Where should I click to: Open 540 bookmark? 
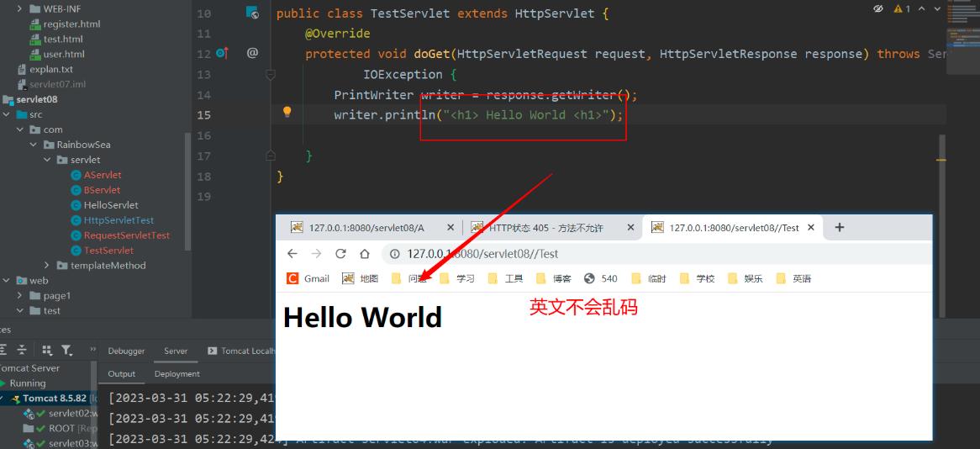(x=601, y=278)
